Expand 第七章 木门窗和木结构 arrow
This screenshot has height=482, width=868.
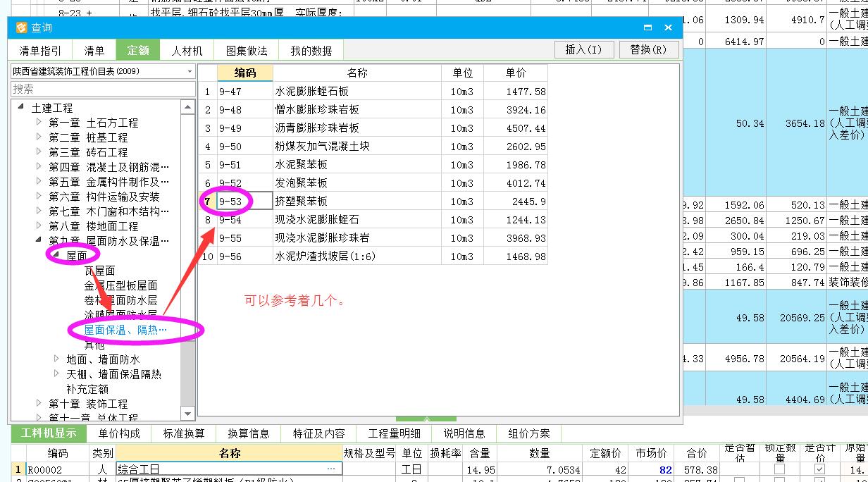pyautogui.click(x=39, y=211)
